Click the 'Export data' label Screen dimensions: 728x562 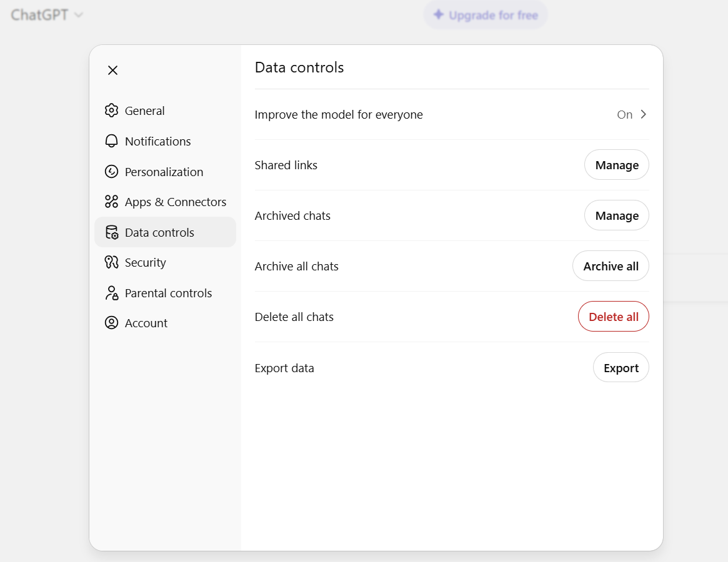point(284,368)
